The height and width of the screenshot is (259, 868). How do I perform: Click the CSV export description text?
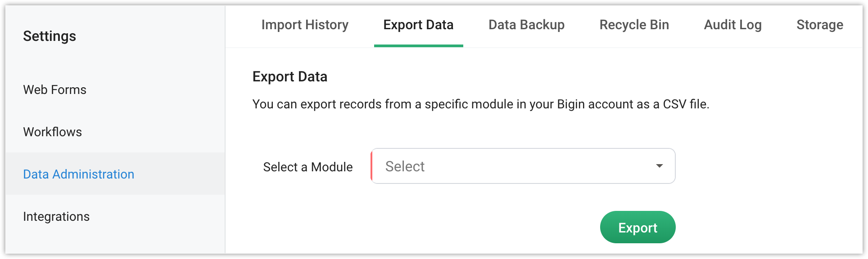(x=481, y=104)
